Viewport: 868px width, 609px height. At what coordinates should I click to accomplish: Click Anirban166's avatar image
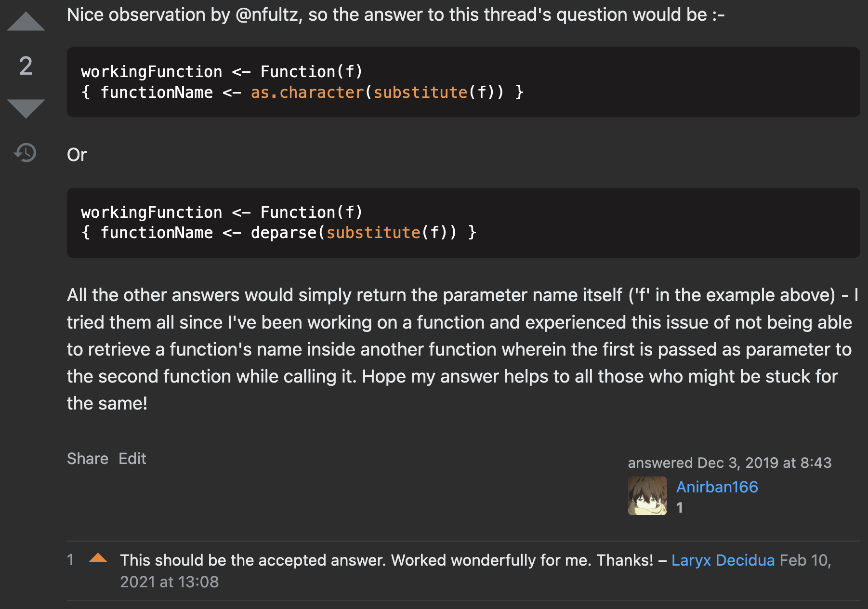click(x=647, y=496)
